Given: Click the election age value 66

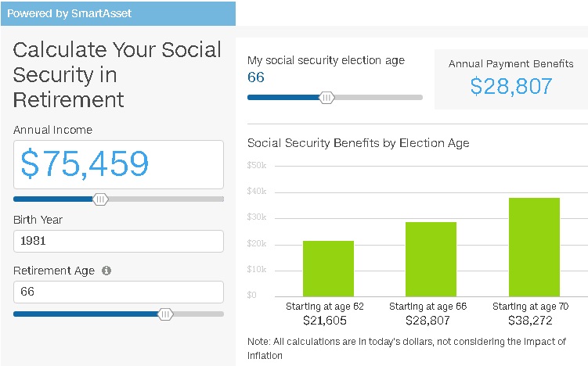Looking at the screenshot, I should click(256, 77).
